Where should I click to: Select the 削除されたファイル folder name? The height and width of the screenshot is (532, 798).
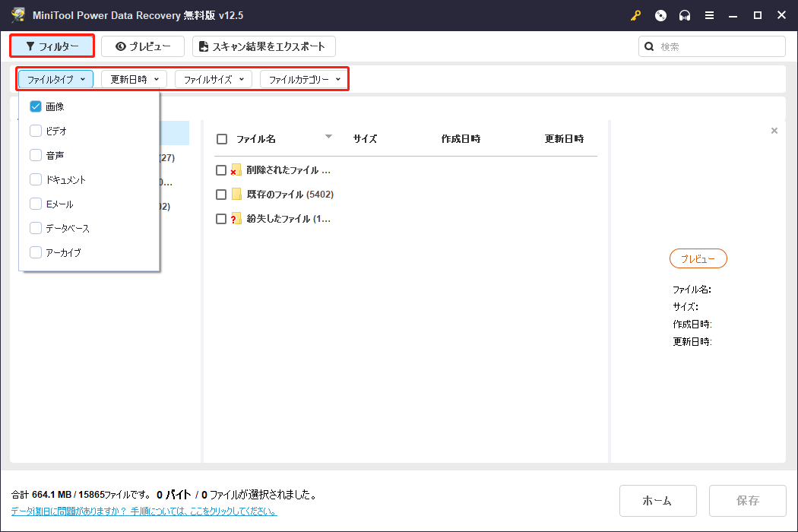(289, 170)
